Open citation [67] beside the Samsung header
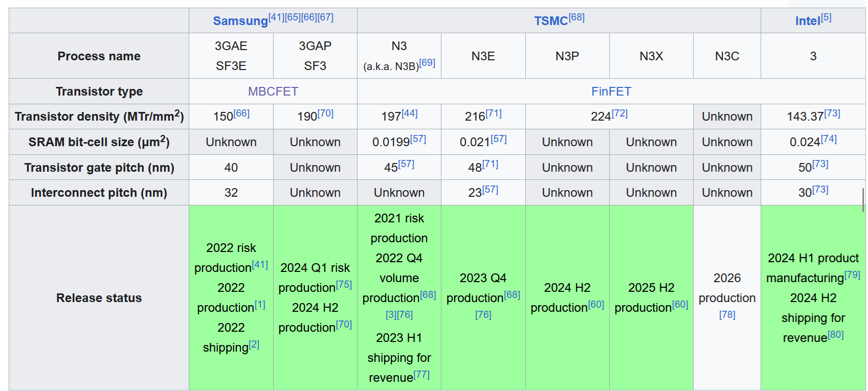This screenshot has height=391, width=868. tap(326, 17)
